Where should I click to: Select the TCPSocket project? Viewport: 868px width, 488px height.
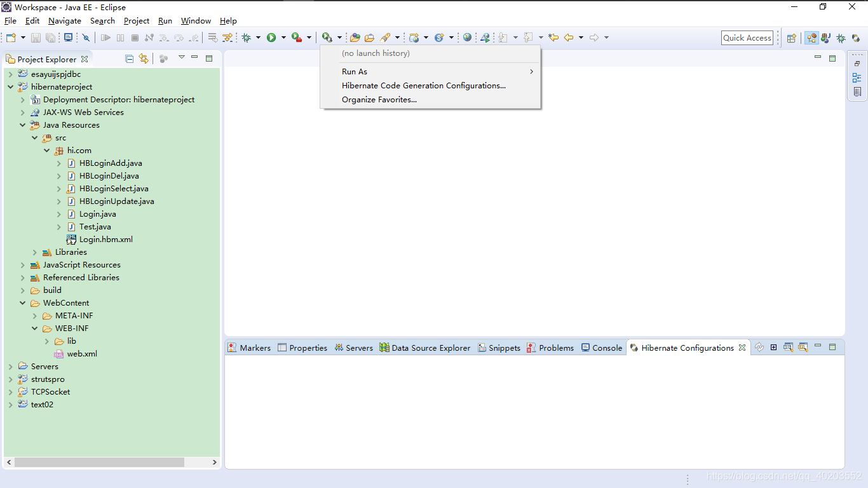coord(44,392)
